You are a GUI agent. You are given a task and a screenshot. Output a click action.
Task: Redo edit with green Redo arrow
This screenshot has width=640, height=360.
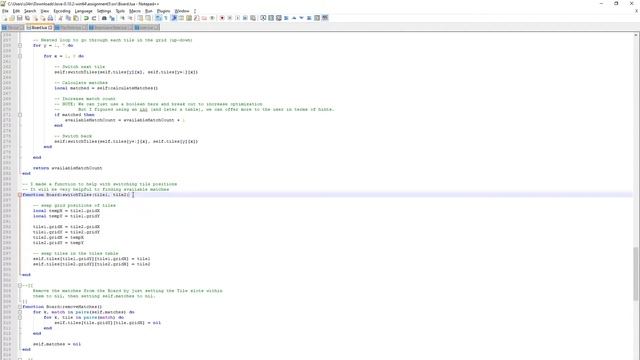click(94, 18)
